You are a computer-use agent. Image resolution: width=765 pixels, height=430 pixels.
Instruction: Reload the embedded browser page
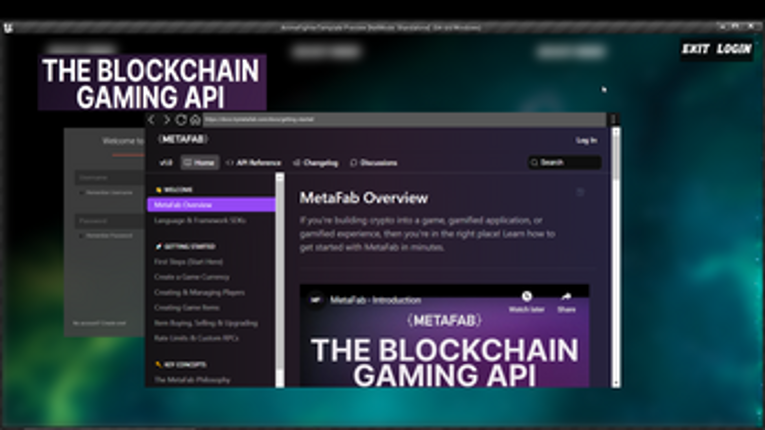coord(181,120)
